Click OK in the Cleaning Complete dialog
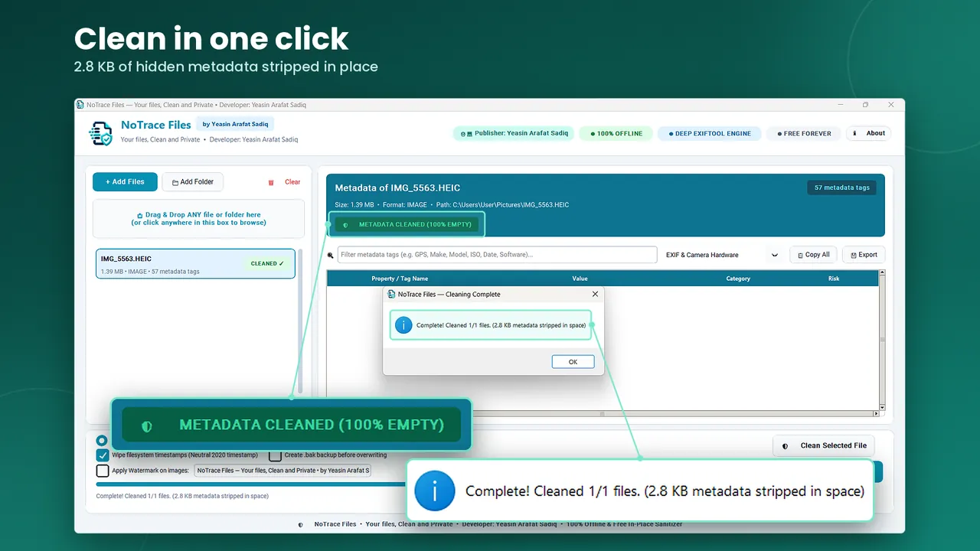 click(x=573, y=362)
